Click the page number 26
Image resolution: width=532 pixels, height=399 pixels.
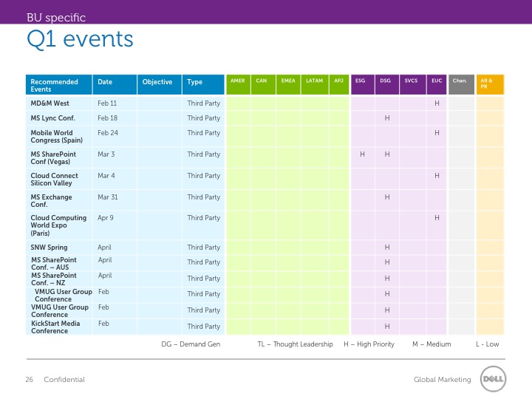point(29,379)
